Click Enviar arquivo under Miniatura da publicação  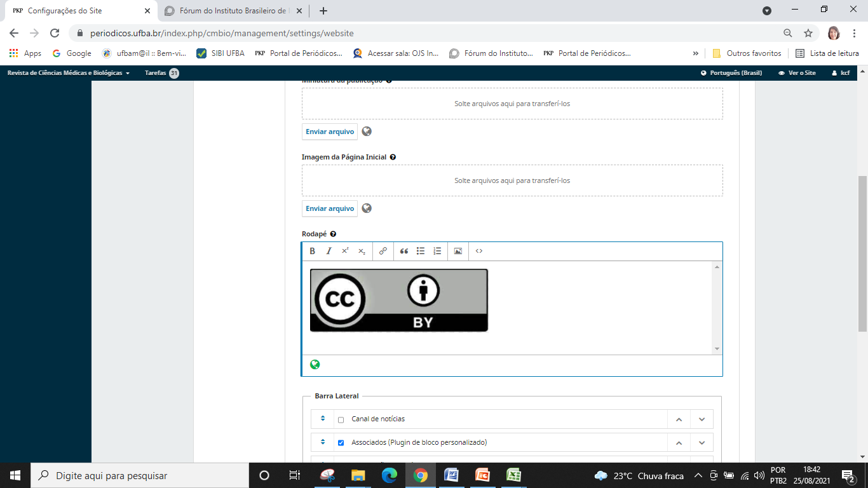click(x=330, y=132)
